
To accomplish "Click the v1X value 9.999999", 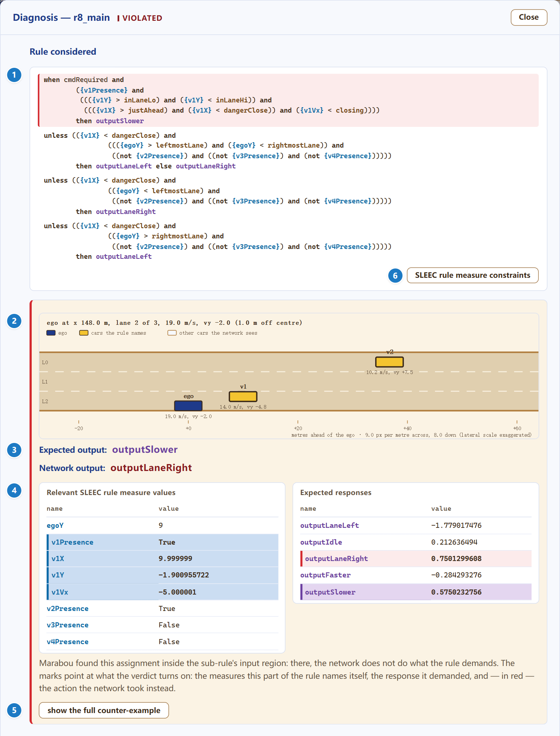I will tap(175, 558).
